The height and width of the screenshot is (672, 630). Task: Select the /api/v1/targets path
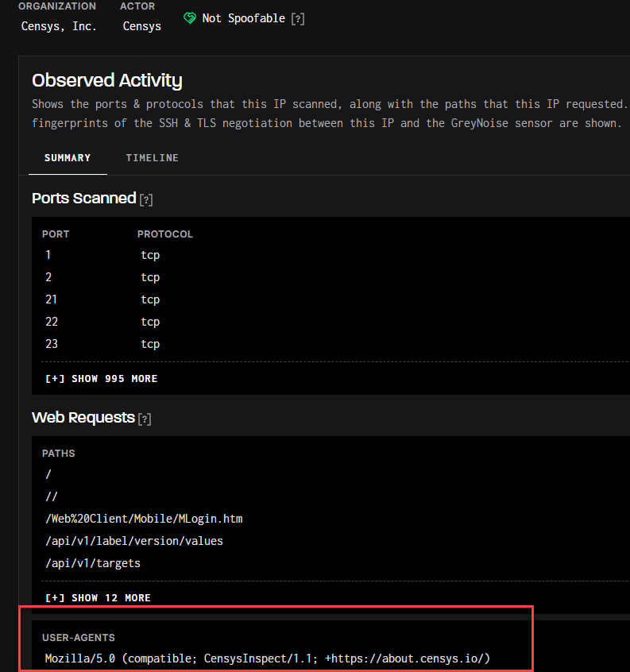[x=93, y=563]
